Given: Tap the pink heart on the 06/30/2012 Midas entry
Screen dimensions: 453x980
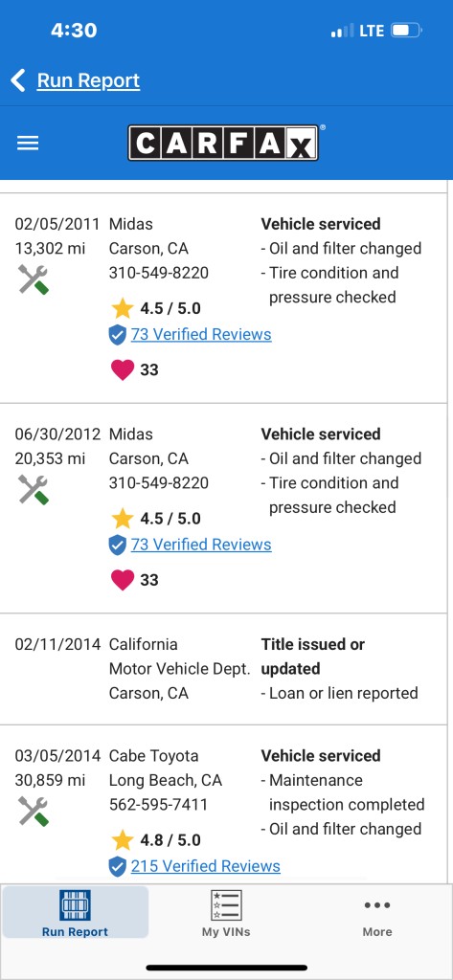Looking at the screenshot, I should [123, 580].
